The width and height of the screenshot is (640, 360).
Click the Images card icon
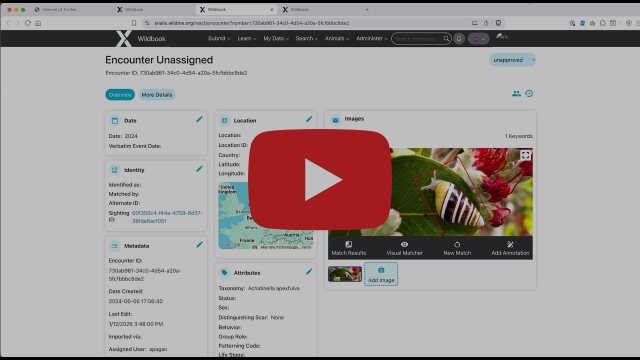pyautogui.click(x=336, y=120)
